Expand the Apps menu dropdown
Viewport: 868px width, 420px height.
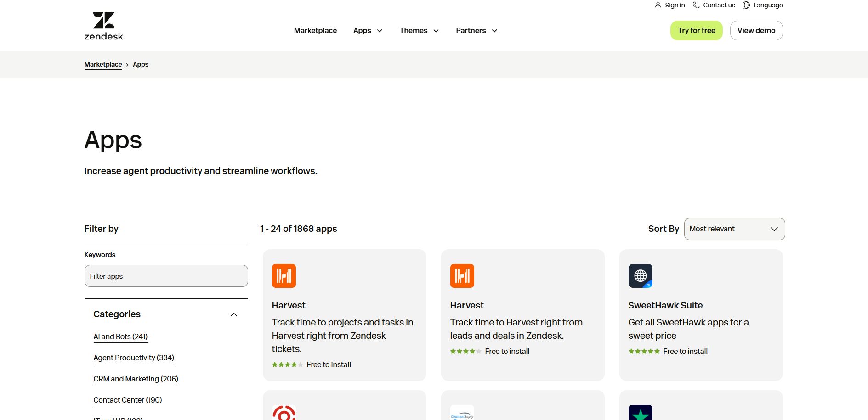pyautogui.click(x=368, y=30)
